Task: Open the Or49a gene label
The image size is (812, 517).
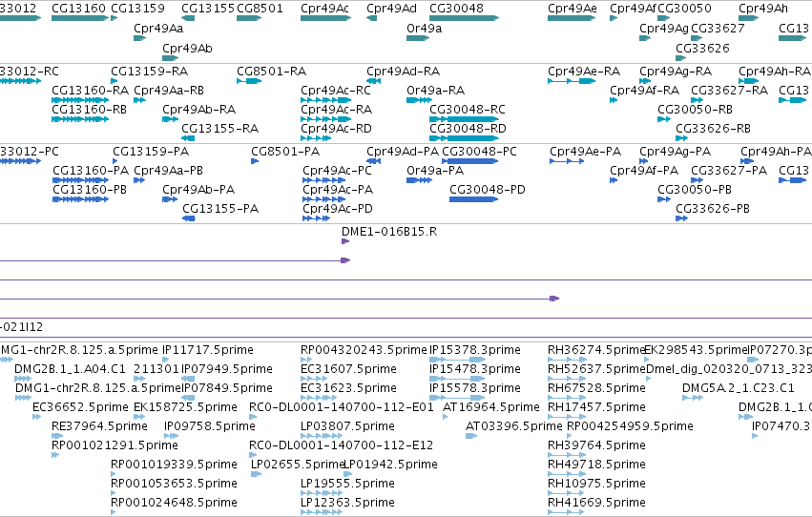Action: (424, 28)
